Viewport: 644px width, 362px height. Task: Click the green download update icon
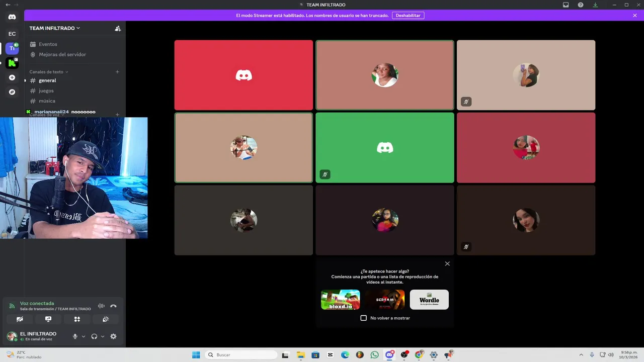point(595,5)
